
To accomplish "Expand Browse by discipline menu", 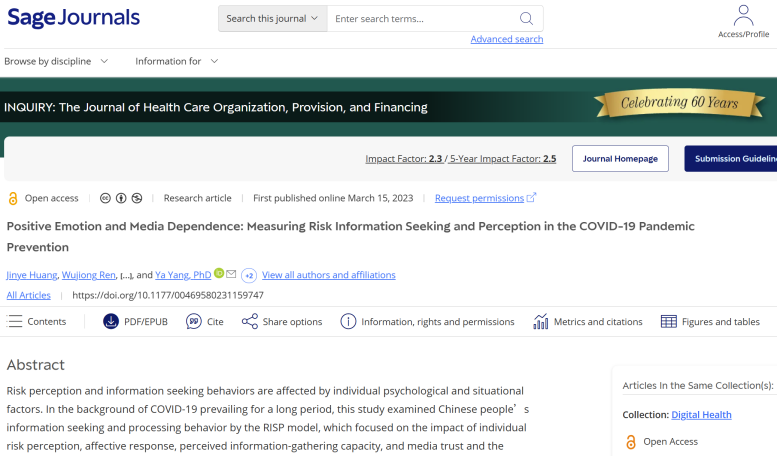I will (56, 61).
